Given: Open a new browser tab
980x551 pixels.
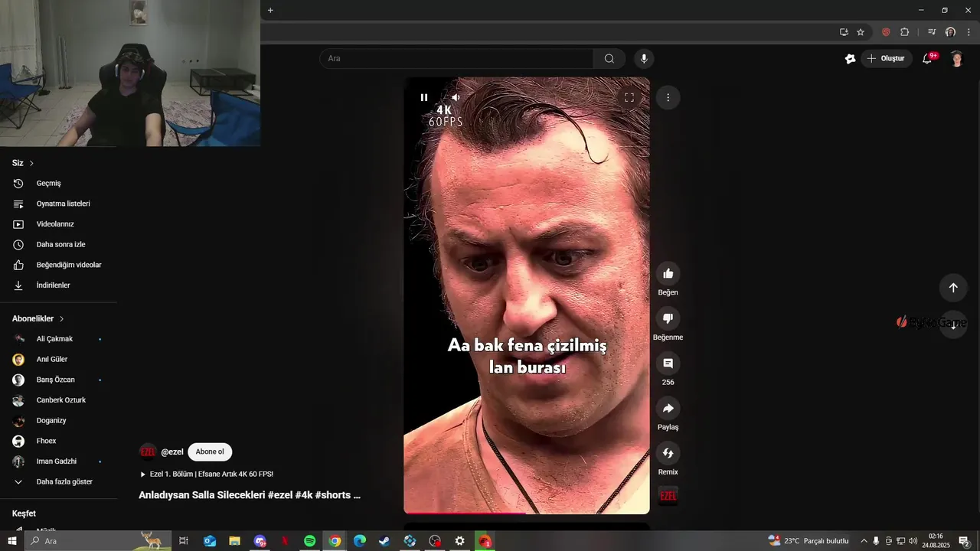Looking at the screenshot, I should click(x=270, y=10).
